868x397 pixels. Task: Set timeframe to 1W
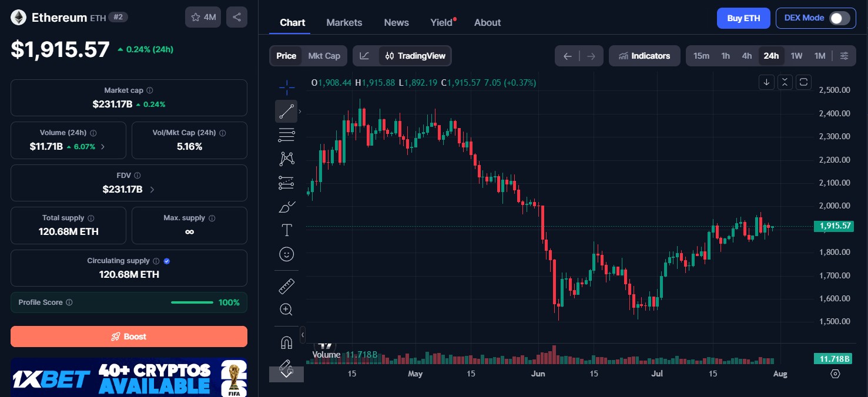796,56
